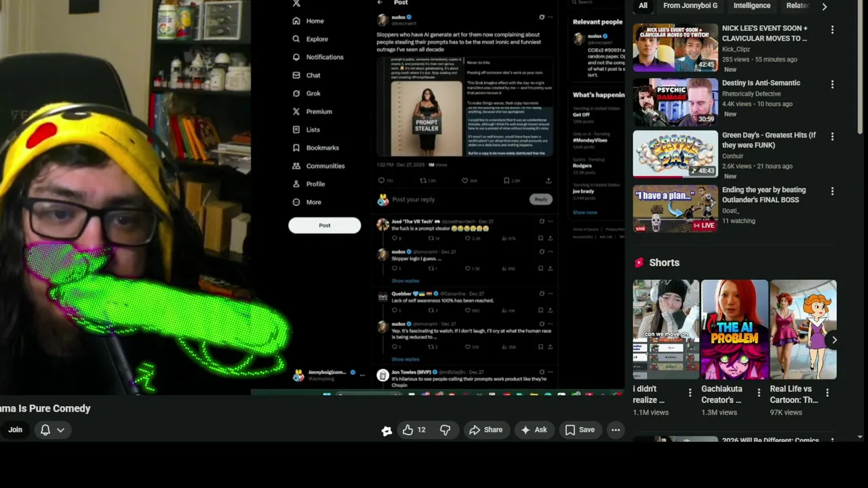Screen dimensions: 868x488
Task: Click the Grok icon on Quebber's tweet
Action: [541, 293]
